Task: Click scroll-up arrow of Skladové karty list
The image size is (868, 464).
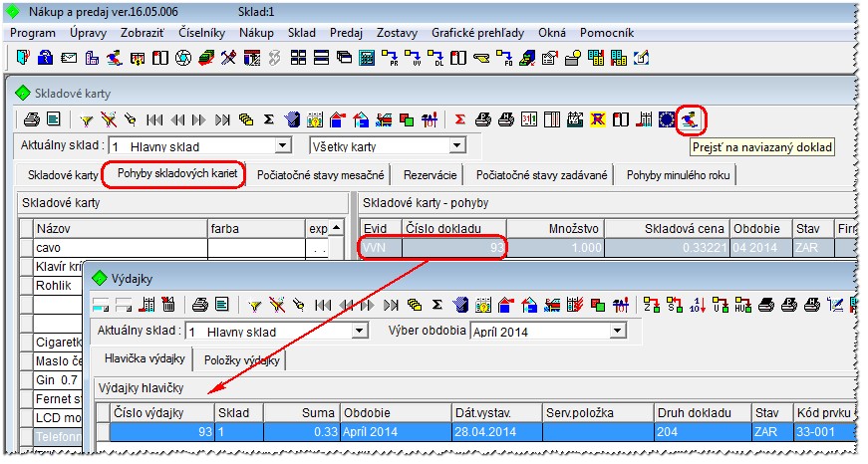Action: [x=336, y=228]
